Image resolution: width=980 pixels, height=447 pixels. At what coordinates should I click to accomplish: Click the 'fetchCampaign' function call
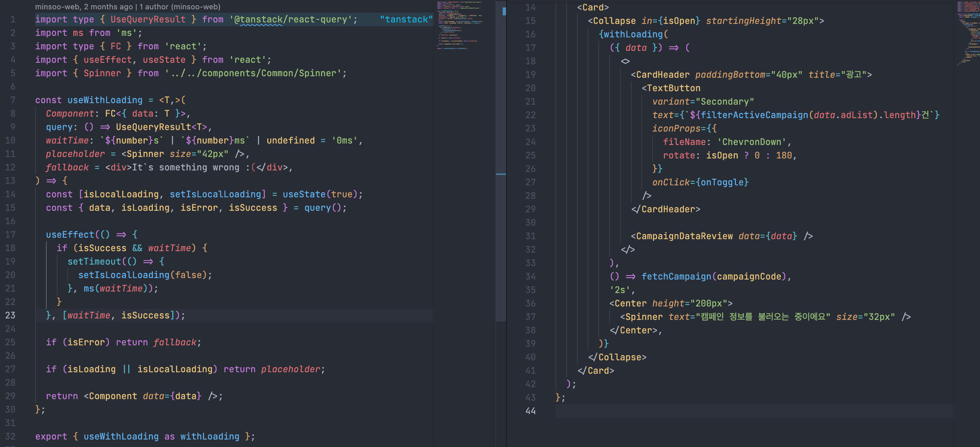point(676,277)
